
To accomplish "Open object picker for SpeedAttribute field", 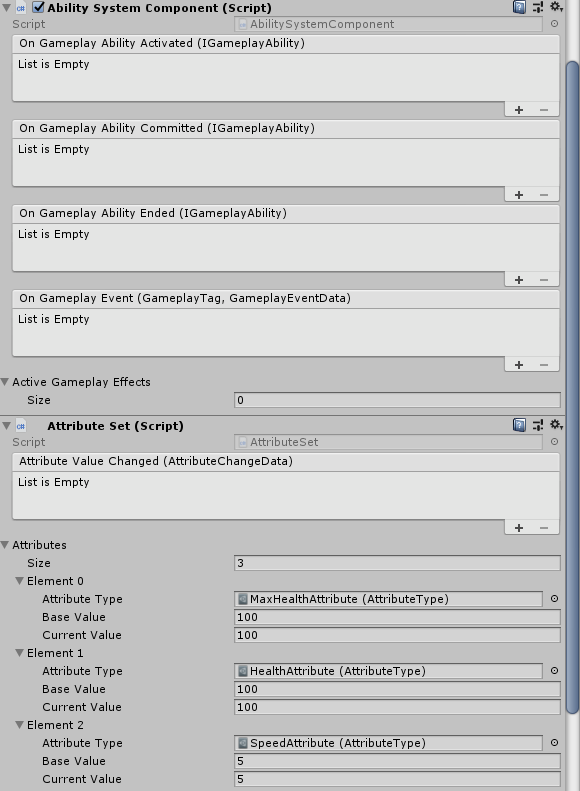I will pos(554,743).
